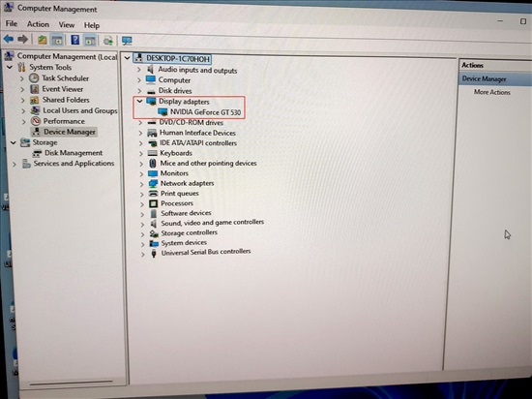Viewport: 532px width, 399px height.
Task: Click the Up one level folder icon
Action: pos(42,40)
